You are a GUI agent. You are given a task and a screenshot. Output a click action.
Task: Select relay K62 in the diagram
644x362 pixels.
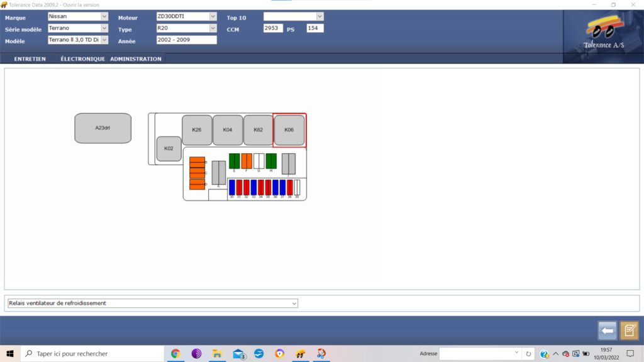click(x=258, y=129)
